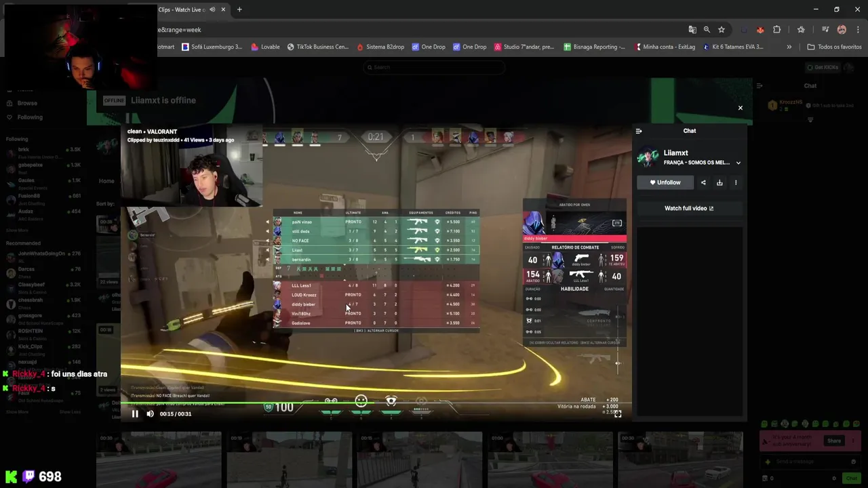Viewport: 868px width, 488px height.
Task: Open the Minha conta - ExitLag bookmark
Action: coord(665,47)
